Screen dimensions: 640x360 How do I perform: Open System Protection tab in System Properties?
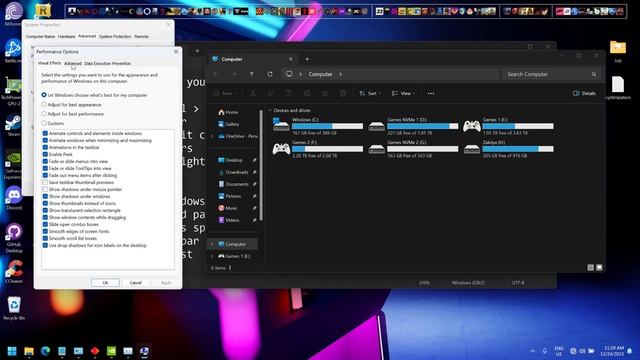click(x=115, y=36)
